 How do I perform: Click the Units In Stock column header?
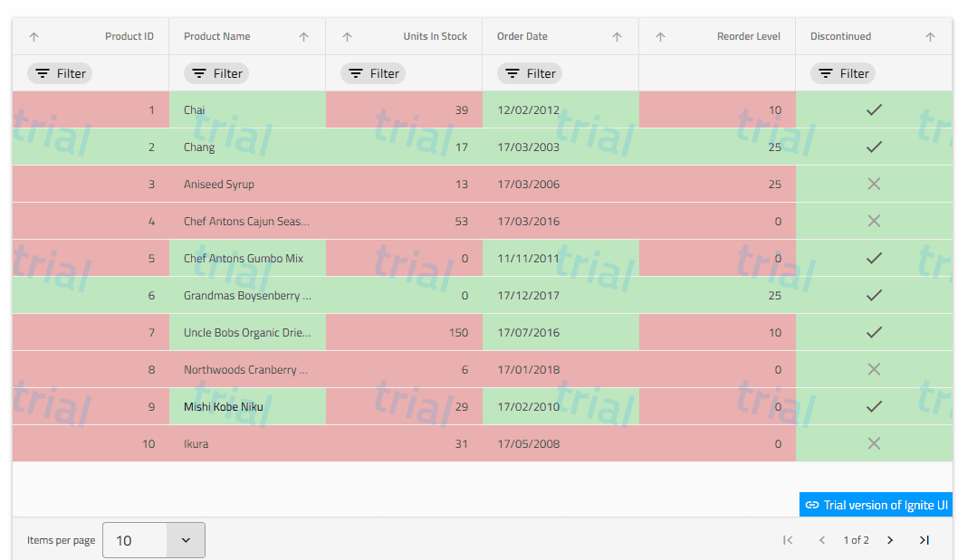435,37
